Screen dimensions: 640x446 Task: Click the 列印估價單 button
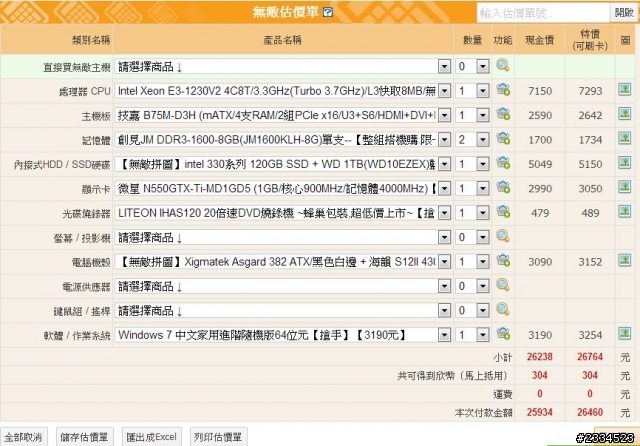tap(218, 437)
